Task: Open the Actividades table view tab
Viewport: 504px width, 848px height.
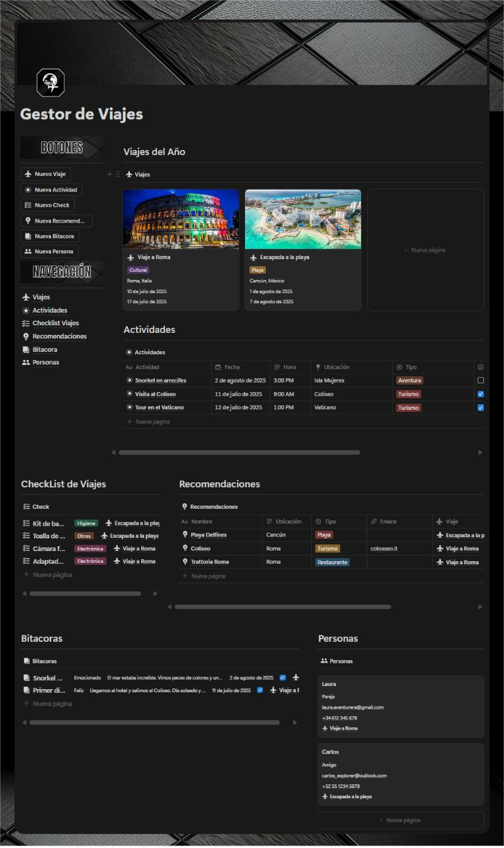Action: point(146,352)
